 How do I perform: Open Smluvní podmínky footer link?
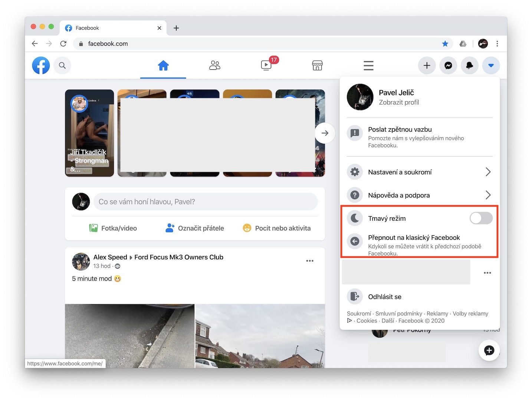click(399, 313)
